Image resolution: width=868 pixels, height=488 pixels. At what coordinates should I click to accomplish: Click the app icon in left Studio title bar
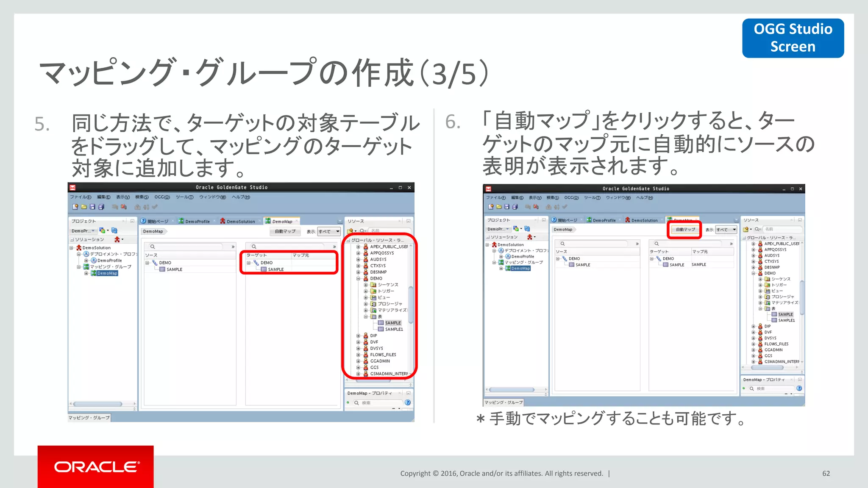tap(72, 187)
